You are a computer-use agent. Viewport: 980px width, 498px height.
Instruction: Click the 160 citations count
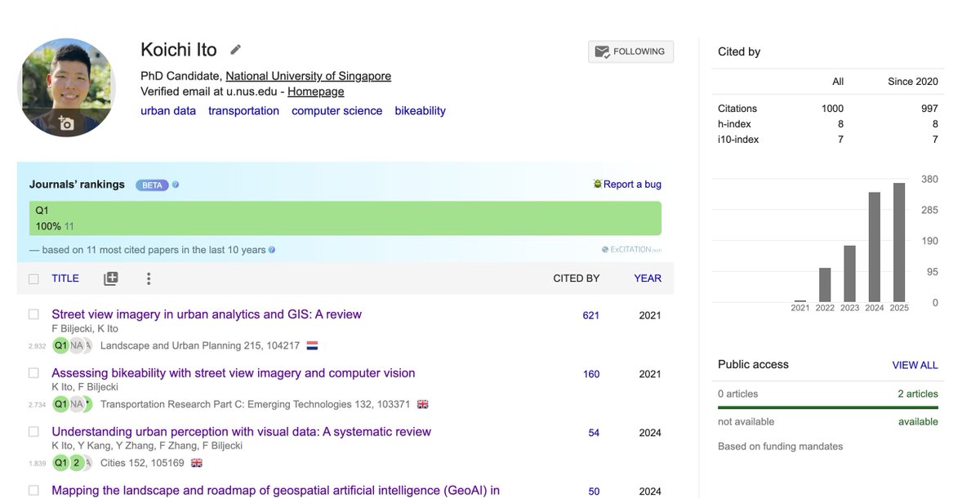point(591,374)
